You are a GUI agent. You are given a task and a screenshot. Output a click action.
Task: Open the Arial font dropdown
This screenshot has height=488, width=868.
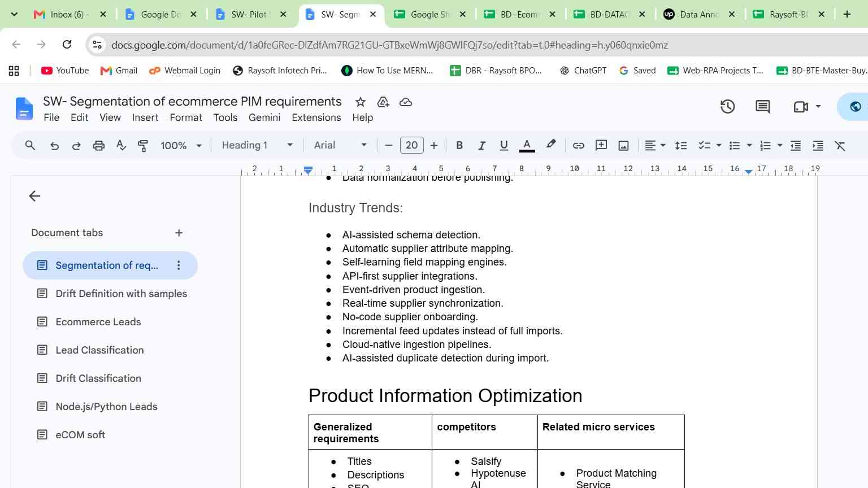pyautogui.click(x=340, y=145)
